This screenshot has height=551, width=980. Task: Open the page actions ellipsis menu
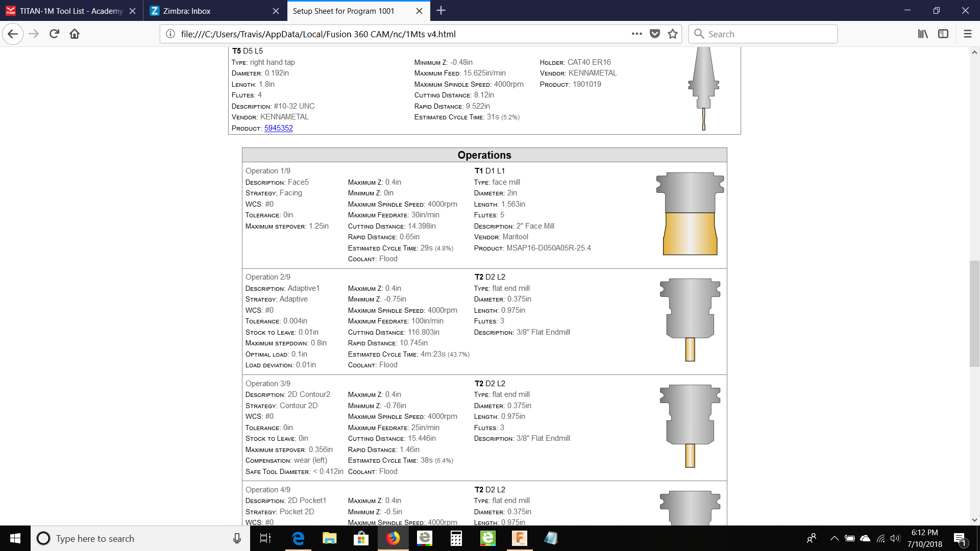[x=636, y=34]
